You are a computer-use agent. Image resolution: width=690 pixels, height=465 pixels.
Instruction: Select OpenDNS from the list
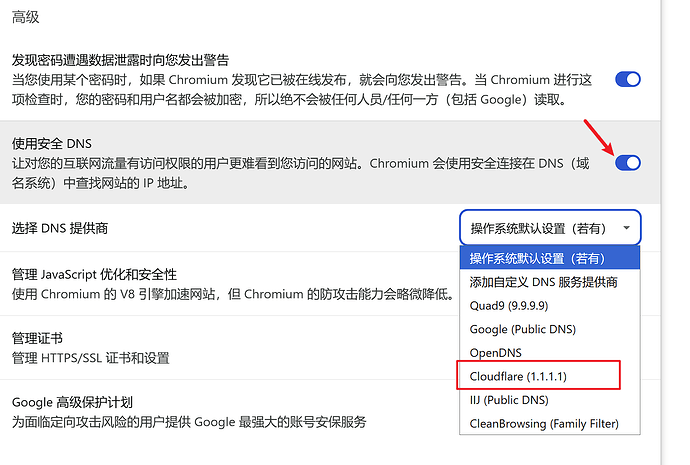click(x=550, y=352)
